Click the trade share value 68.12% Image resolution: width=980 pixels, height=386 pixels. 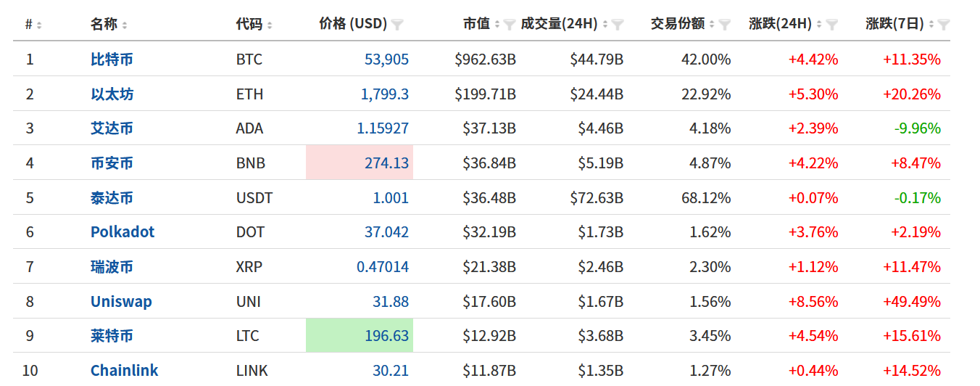(x=706, y=198)
